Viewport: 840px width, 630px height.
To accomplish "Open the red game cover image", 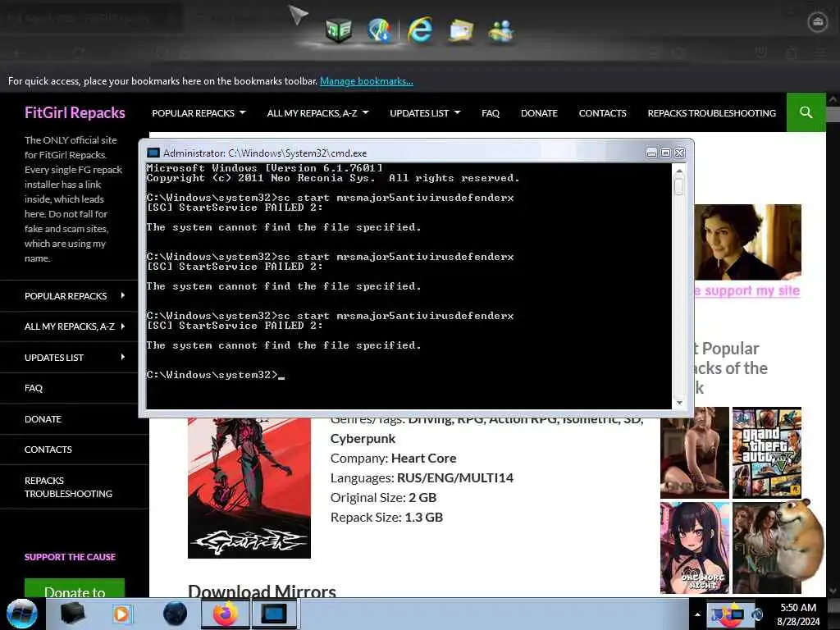I will pos(249,487).
